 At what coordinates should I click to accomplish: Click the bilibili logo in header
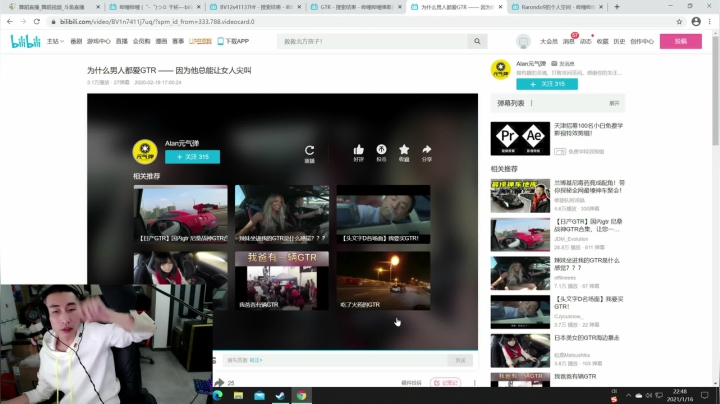tap(25, 41)
